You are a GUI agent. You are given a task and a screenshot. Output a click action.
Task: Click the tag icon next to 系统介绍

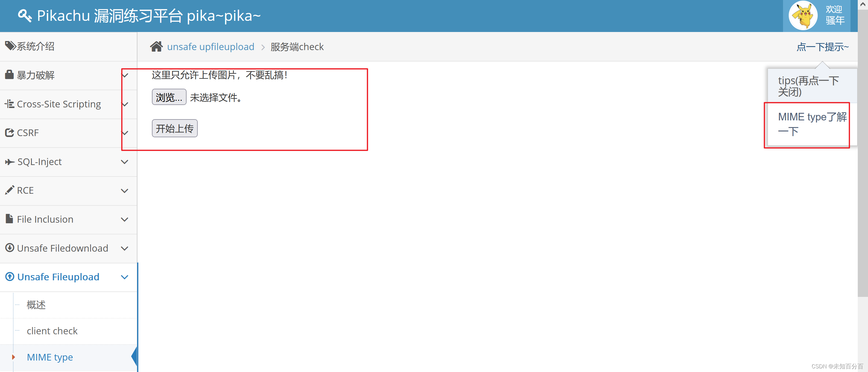[10, 46]
